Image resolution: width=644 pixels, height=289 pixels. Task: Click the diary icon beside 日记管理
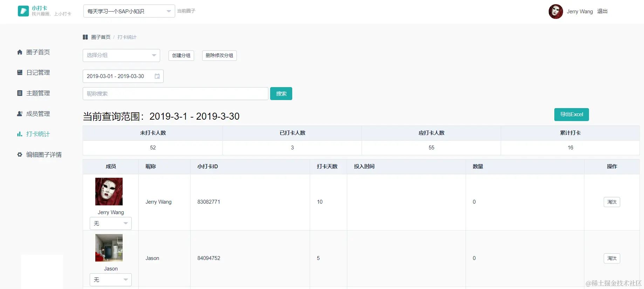click(20, 72)
